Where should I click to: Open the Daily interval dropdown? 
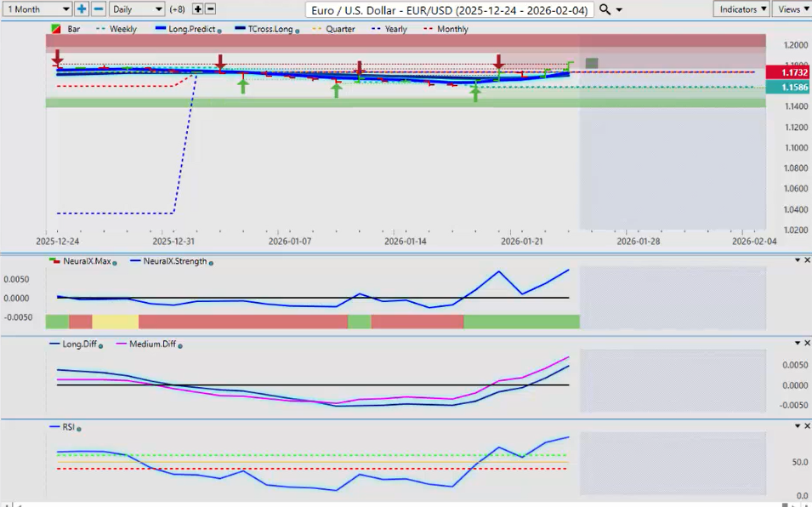(136, 9)
